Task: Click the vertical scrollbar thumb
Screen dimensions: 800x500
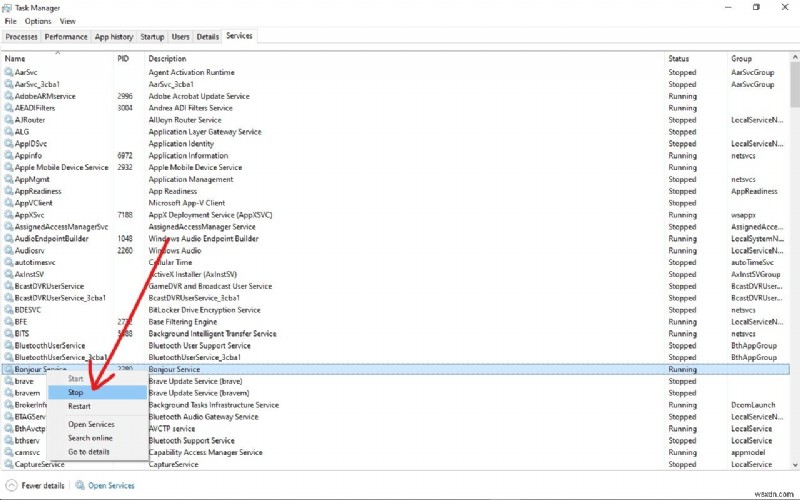Action: click(x=795, y=85)
